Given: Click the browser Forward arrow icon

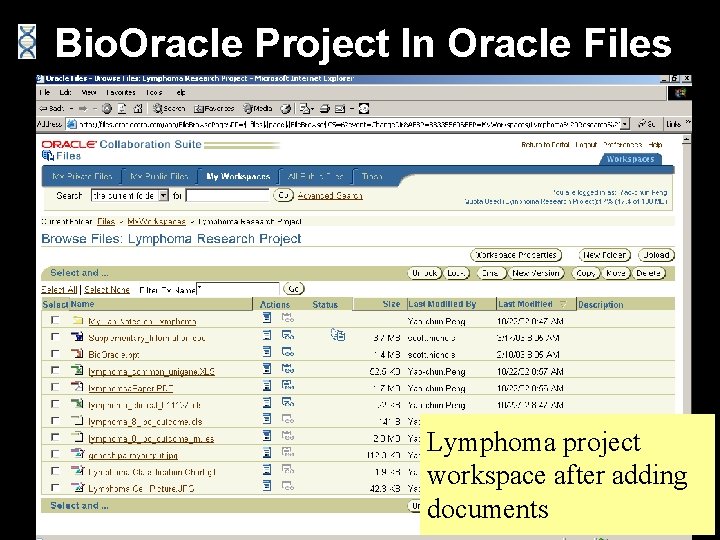Looking at the screenshot, I should pos(83,109).
